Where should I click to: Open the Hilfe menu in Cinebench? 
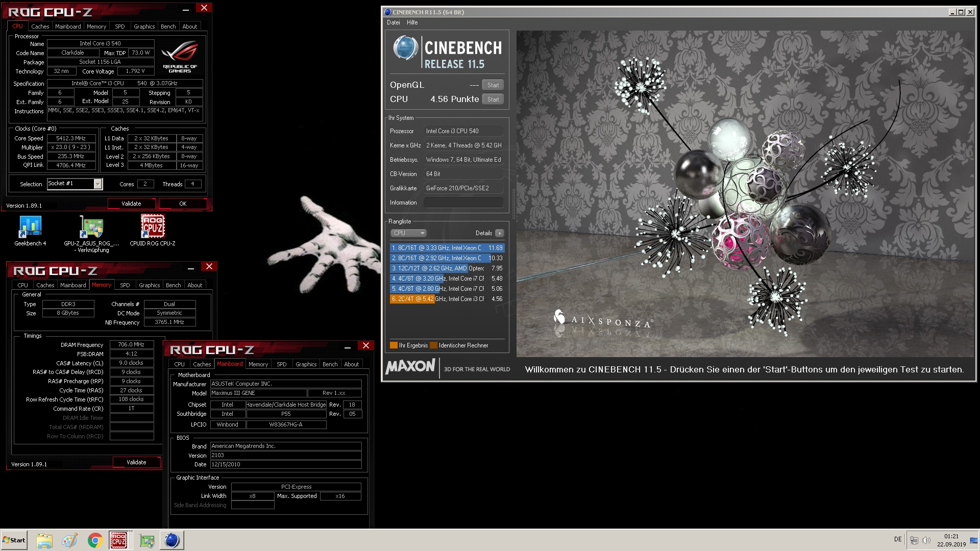[x=412, y=22]
